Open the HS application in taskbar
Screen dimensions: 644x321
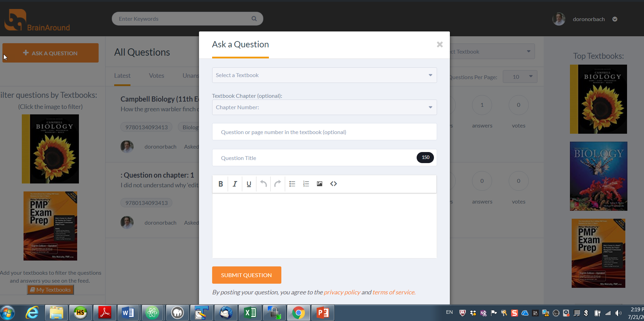click(x=80, y=313)
